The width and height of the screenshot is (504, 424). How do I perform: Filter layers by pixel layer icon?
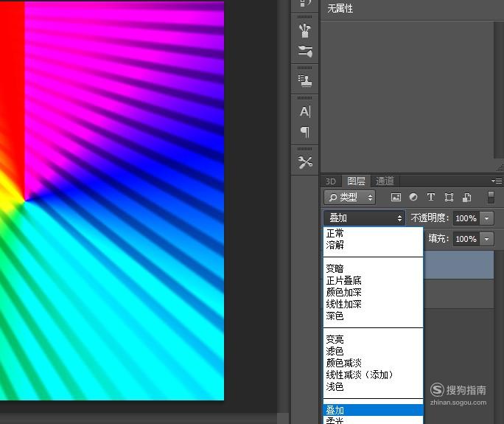[x=396, y=197]
